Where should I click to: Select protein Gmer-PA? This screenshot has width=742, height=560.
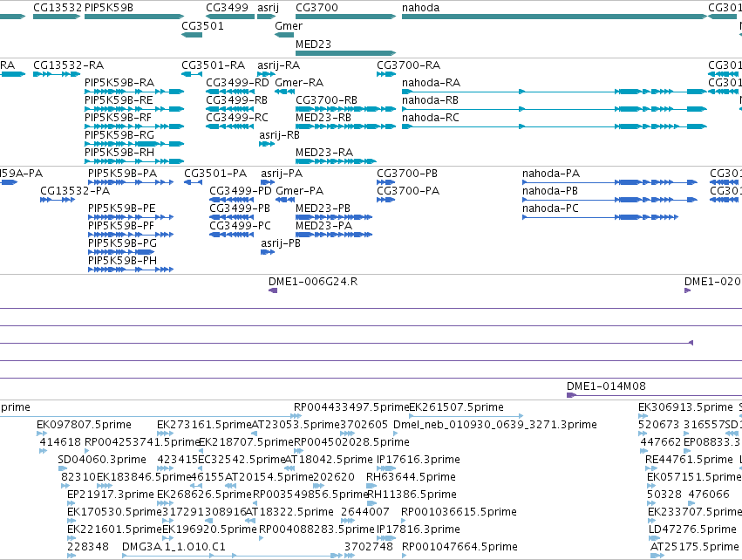tap(300, 191)
